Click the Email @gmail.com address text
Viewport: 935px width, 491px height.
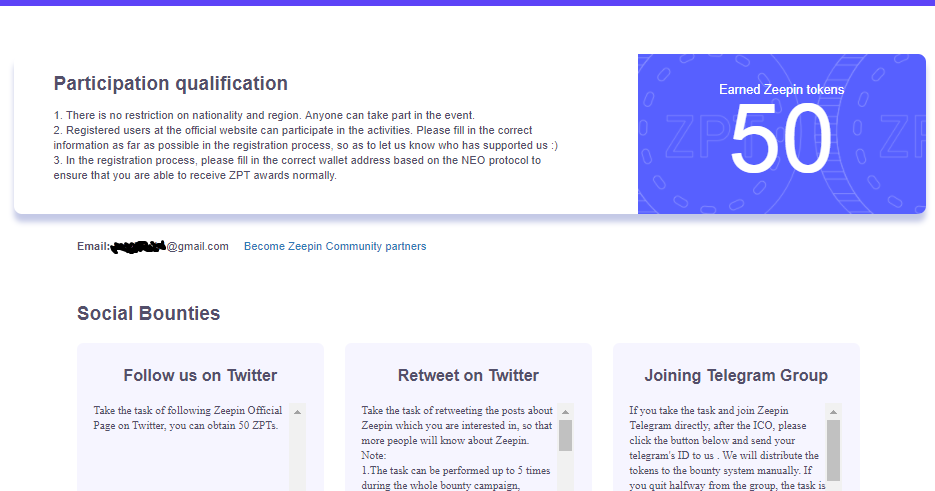point(153,246)
